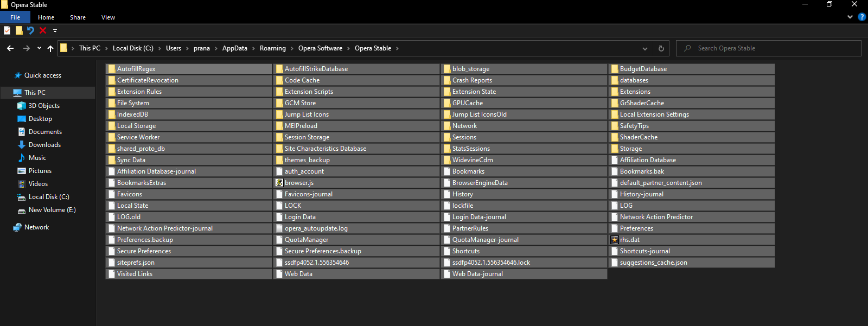The image size is (868, 326).
Task: Go forward with the Forward arrow
Action: point(26,48)
